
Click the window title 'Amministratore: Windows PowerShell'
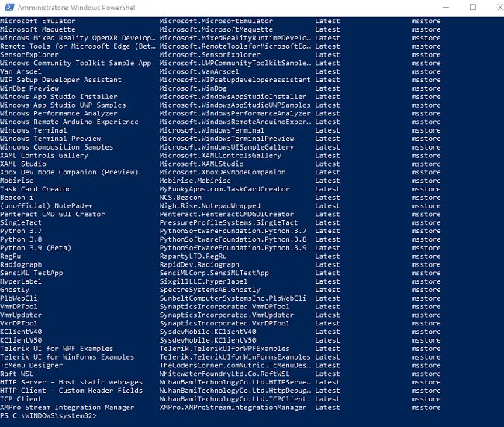pyautogui.click(x=77, y=8)
